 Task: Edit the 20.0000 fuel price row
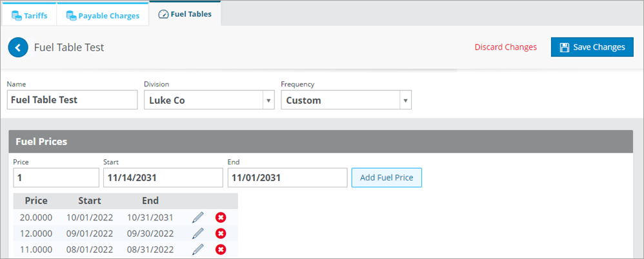[198, 218]
